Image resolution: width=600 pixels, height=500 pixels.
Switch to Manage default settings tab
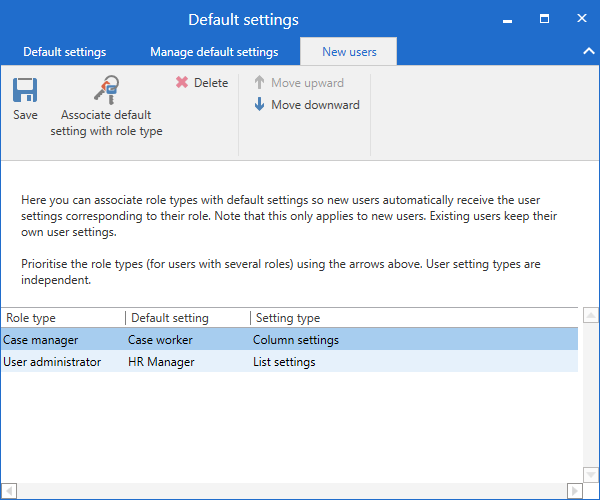[214, 52]
